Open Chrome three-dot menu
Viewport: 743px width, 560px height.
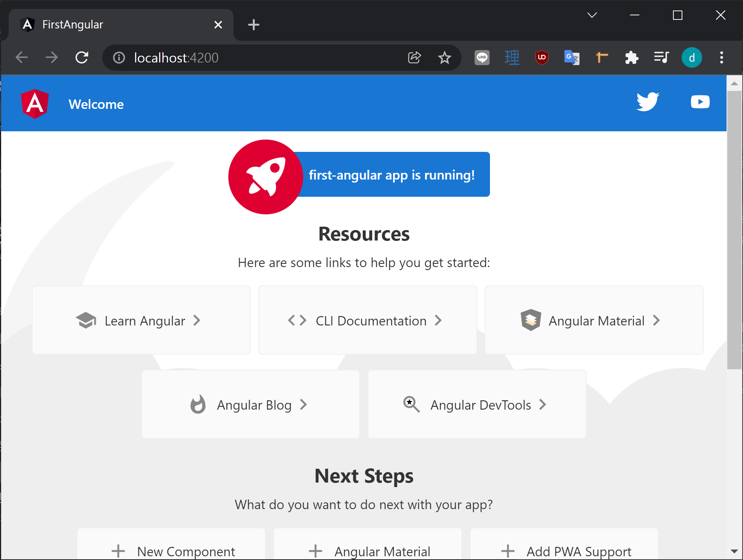[x=721, y=58]
